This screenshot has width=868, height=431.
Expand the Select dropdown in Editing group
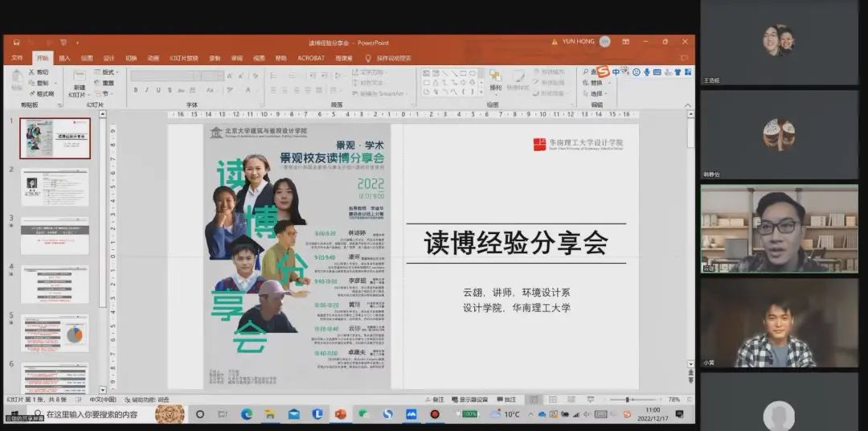(x=596, y=93)
